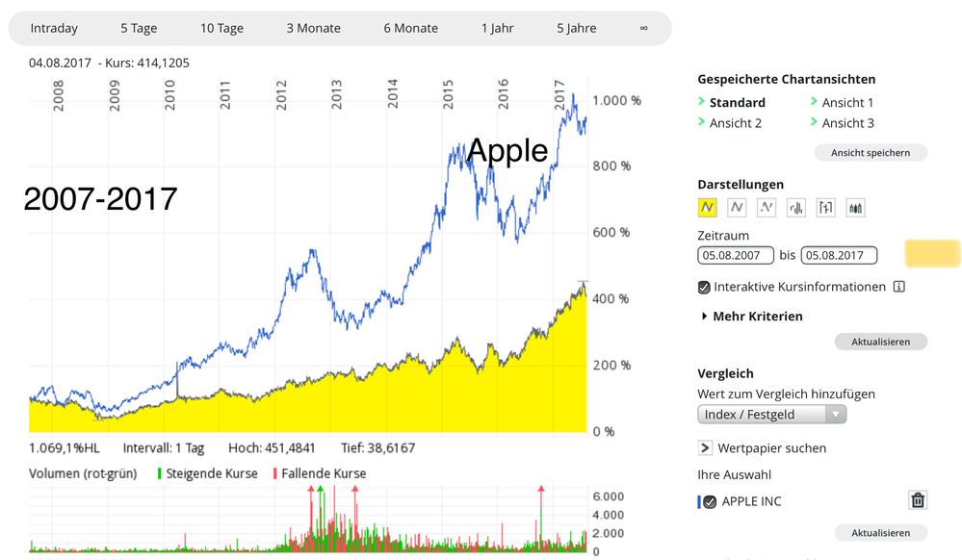Uncheck the APPLE INC selection checkbox
The width and height of the screenshot is (962, 560).
pyautogui.click(x=710, y=501)
